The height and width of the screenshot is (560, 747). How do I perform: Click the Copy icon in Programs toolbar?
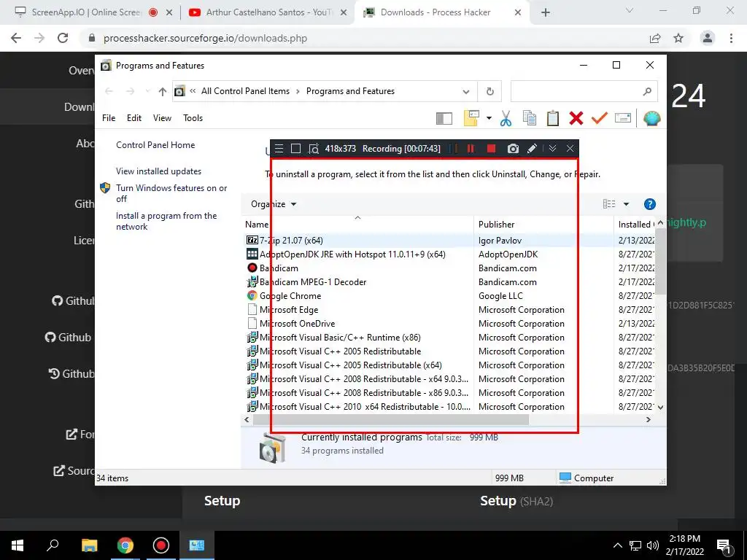(x=530, y=118)
